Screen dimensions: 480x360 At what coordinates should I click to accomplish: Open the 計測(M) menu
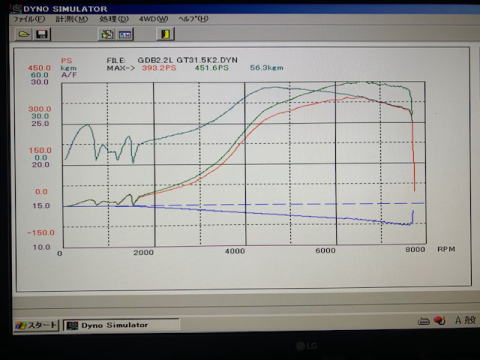pyautogui.click(x=72, y=19)
